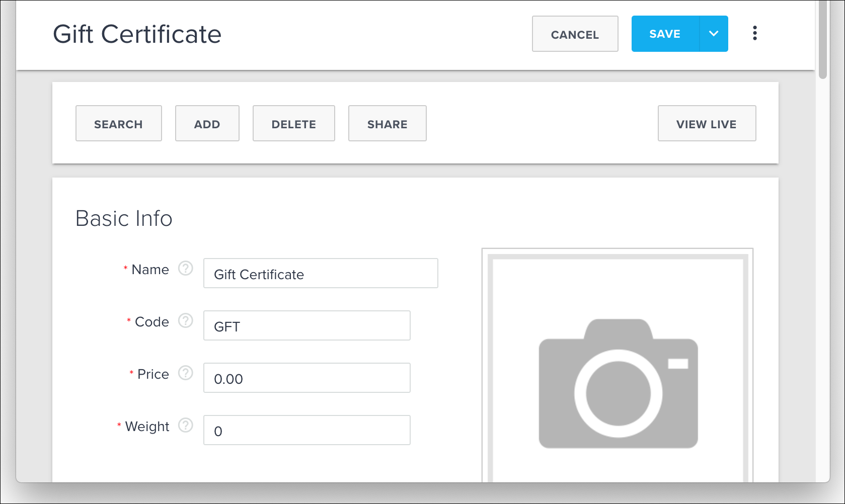Click inside the Name field
The image size is (845, 504).
tap(320, 273)
